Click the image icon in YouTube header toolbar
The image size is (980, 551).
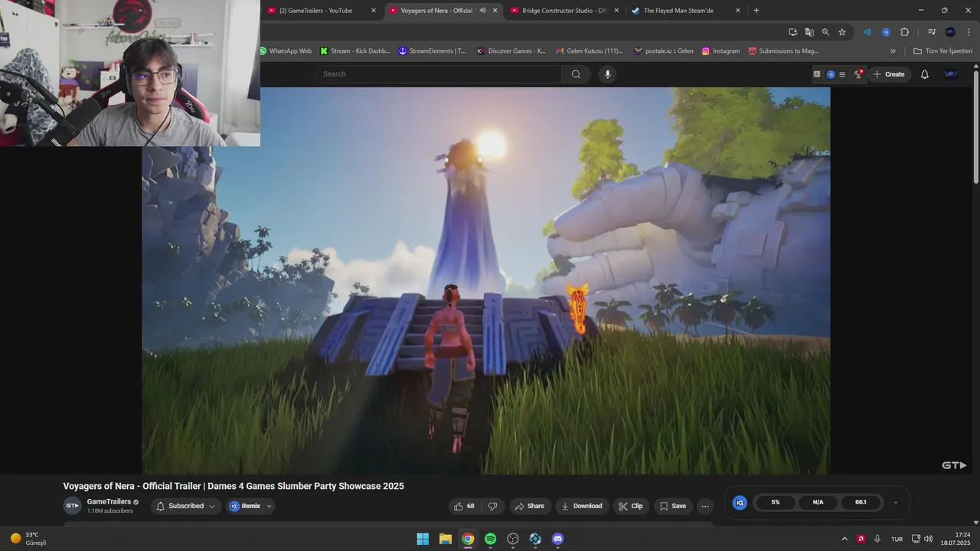click(817, 74)
